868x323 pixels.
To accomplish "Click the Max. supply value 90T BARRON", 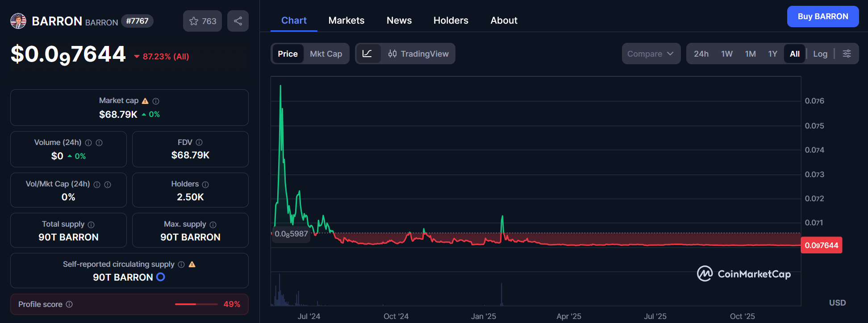I will tap(191, 237).
